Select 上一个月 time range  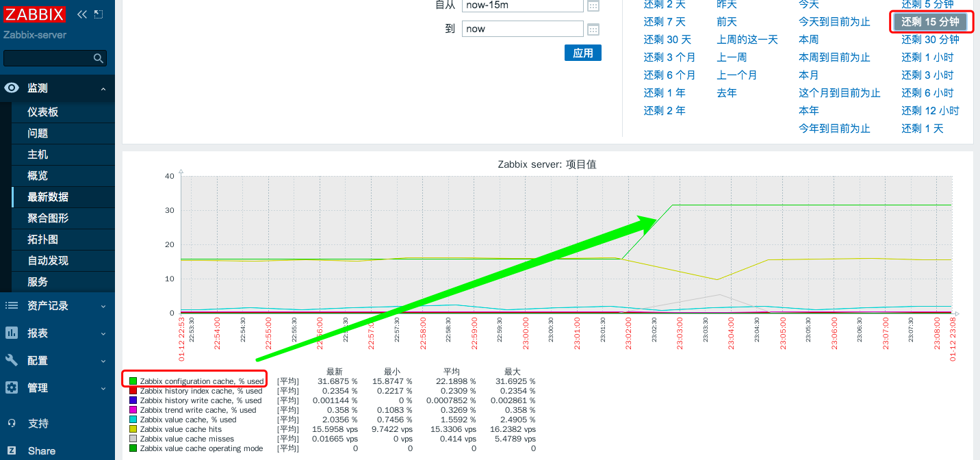coord(737,75)
